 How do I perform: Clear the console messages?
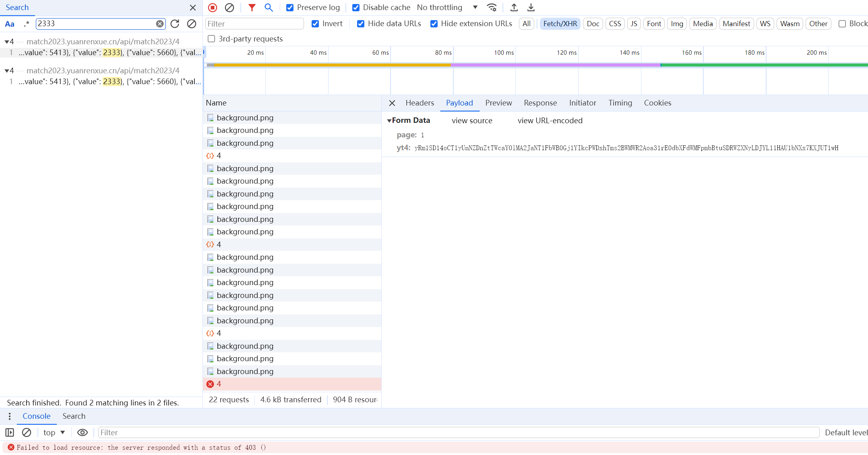point(27,433)
